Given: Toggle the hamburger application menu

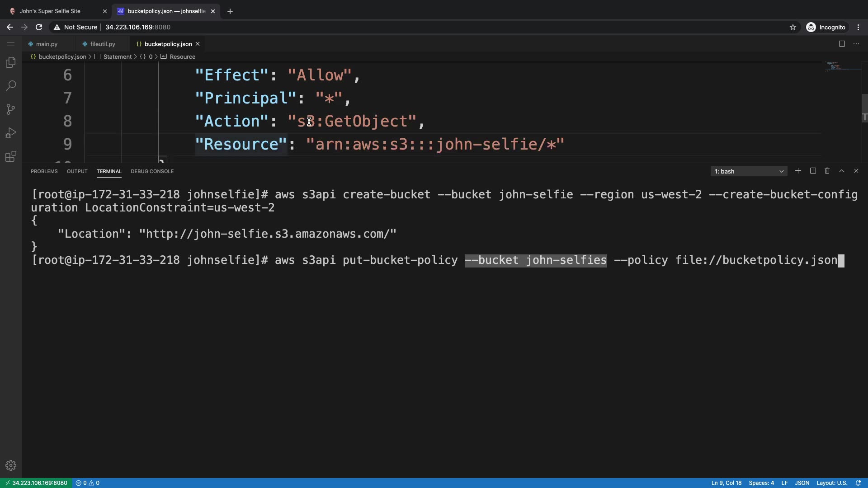Looking at the screenshot, I should (x=11, y=44).
